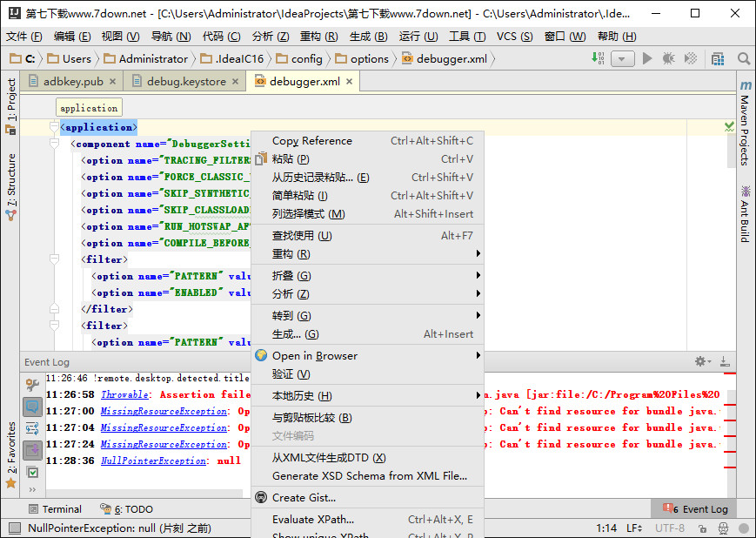
Task: Click the Event Log horizontal scrollbar
Action: [144, 493]
